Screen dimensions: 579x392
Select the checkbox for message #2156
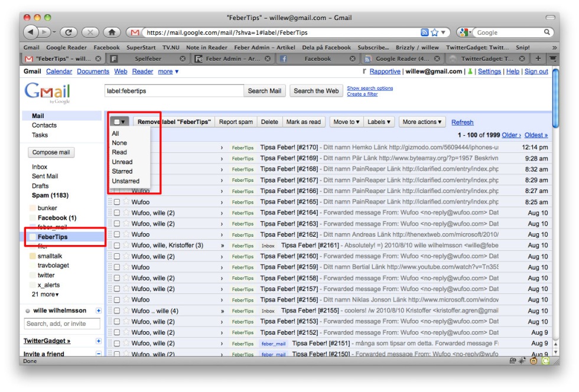(x=117, y=300)
